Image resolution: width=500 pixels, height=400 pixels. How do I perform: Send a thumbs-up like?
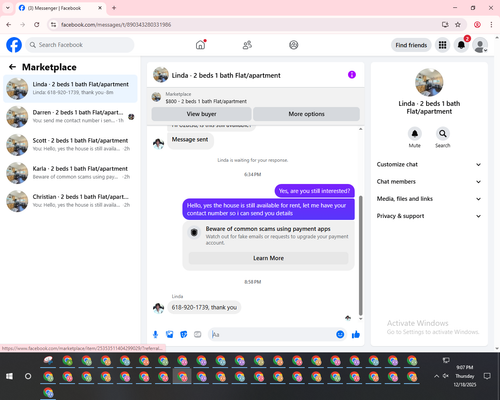pos(356,334)
